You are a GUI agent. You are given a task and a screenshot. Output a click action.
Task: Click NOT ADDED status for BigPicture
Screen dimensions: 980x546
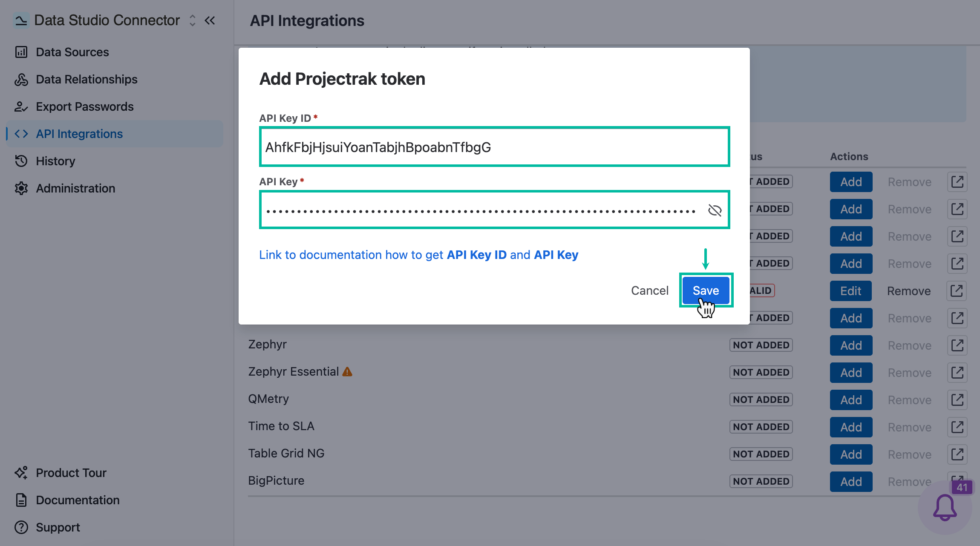(761, 481)
